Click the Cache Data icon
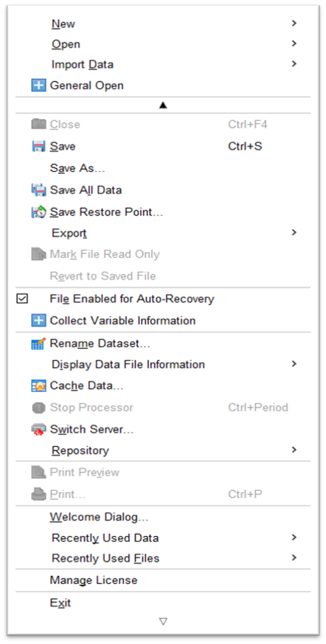Screen dimensions: 326x644 click(39, 386)
